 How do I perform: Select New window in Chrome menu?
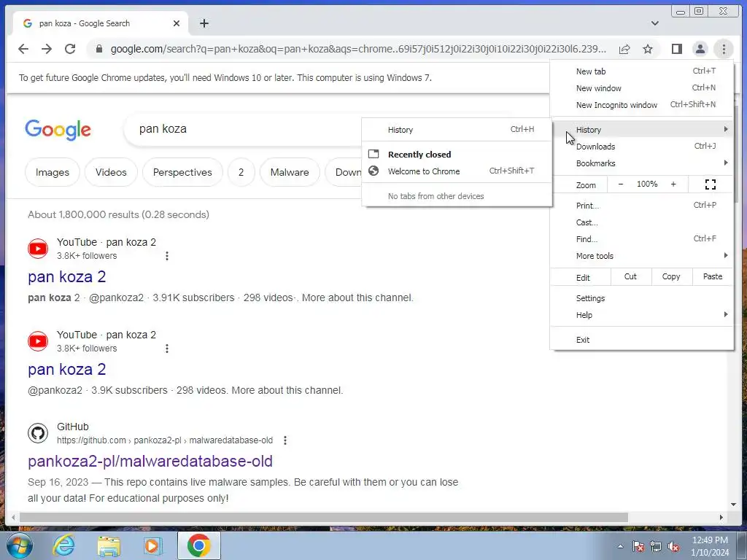[x=642, y=88]
